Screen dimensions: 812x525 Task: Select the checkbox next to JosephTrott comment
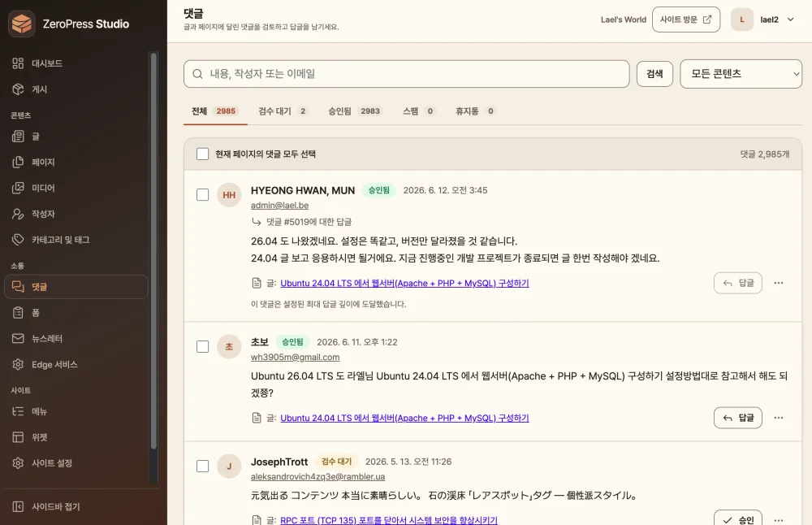[202, 466]
